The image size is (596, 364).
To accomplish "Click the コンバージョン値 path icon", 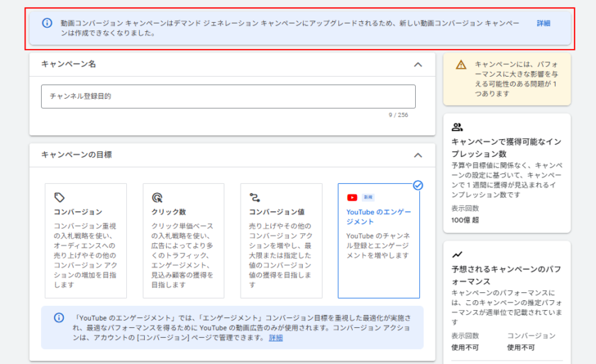I will 254,198.
